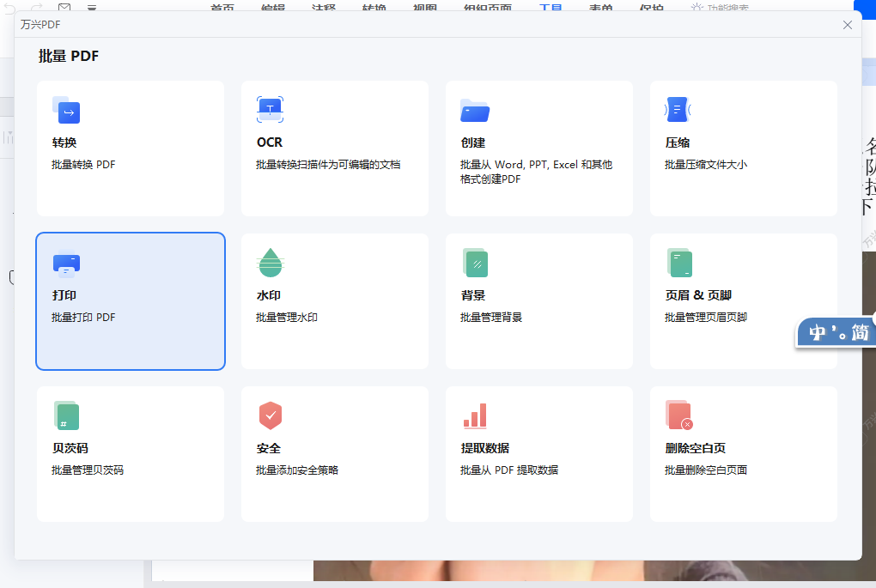This screenshot has height=588, width=876.
Task: Launch the 创建 PDF creation tool
Action: click(x=538, y=149)
